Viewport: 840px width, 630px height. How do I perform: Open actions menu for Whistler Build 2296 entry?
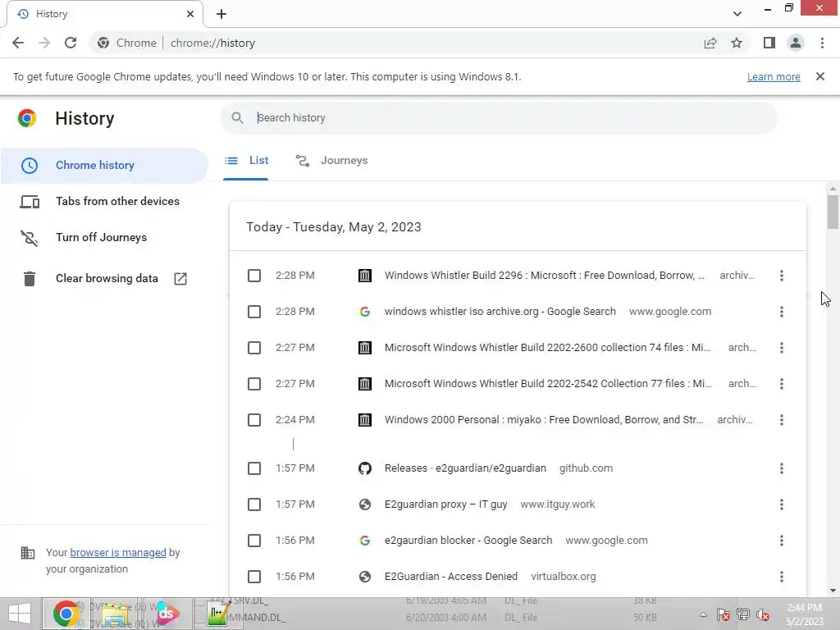tap(782, 276)
